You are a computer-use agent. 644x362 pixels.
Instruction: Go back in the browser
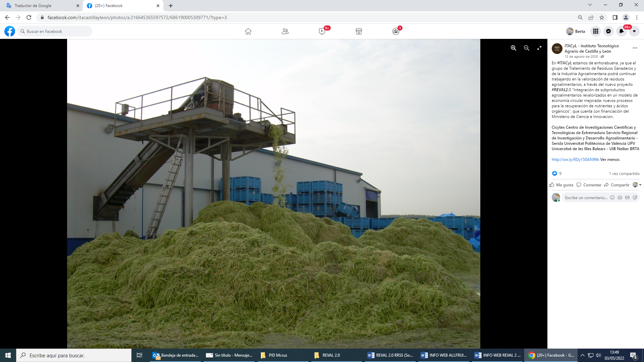7,17
